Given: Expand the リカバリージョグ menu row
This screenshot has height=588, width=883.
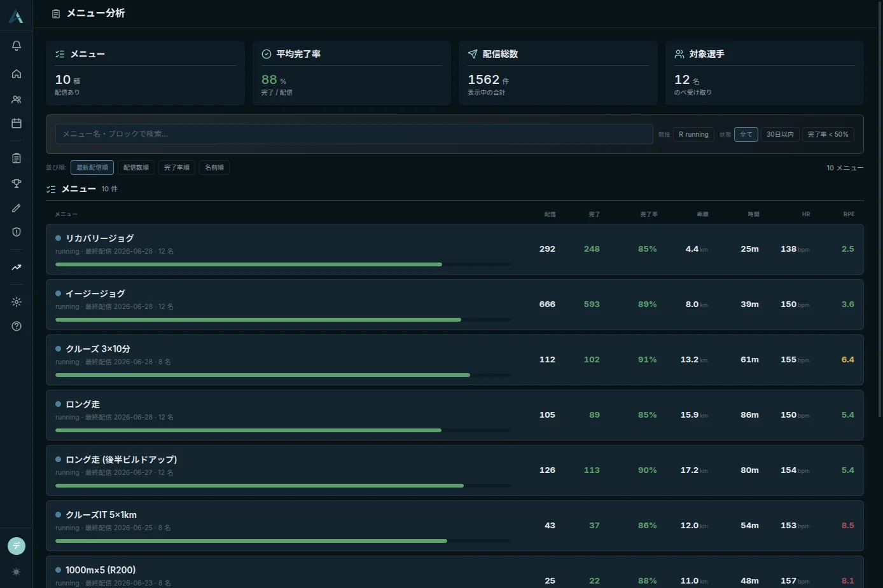Looking at the screenshot, I should 454,249.
